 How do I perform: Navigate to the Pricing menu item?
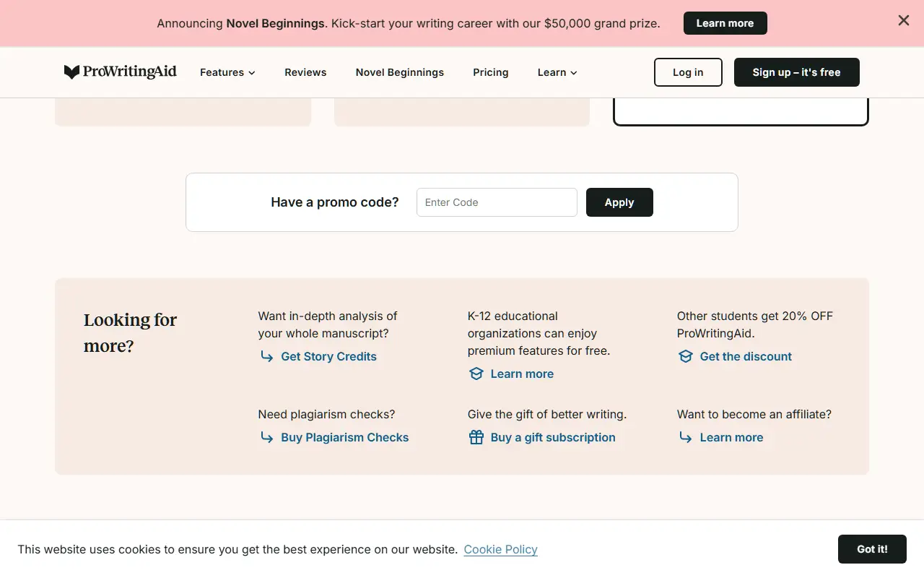(490, 72)
